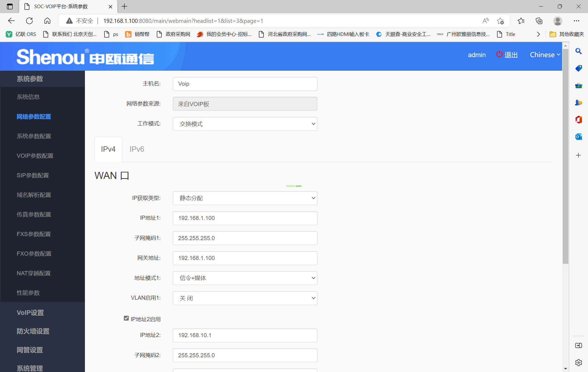Open Outlook icon in Edge sidebar
588x372 pixels.
point(578,137)
